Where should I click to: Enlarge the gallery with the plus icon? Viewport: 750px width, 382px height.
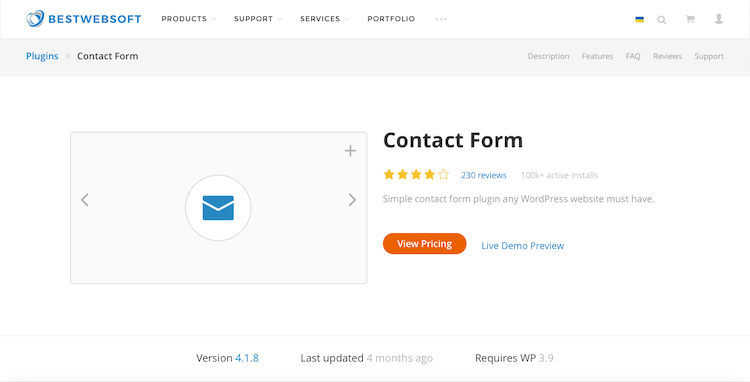(350, 151)
